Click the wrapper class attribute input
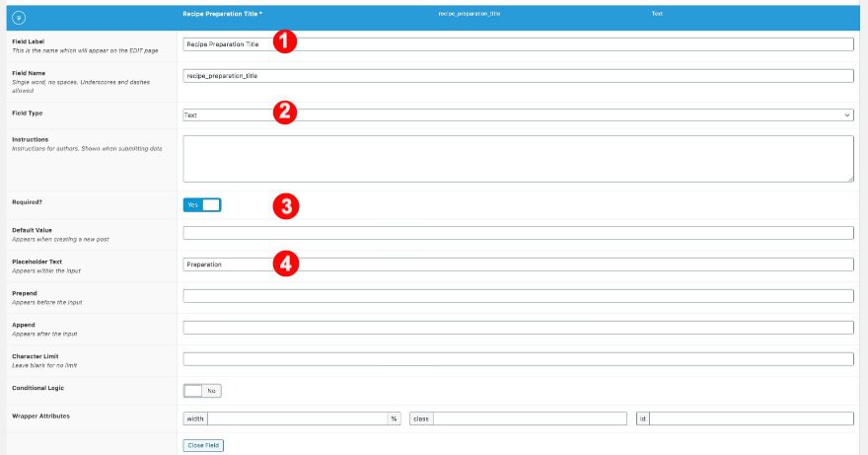This screenshot has width=868, height=455. click(x=530, y=418)
